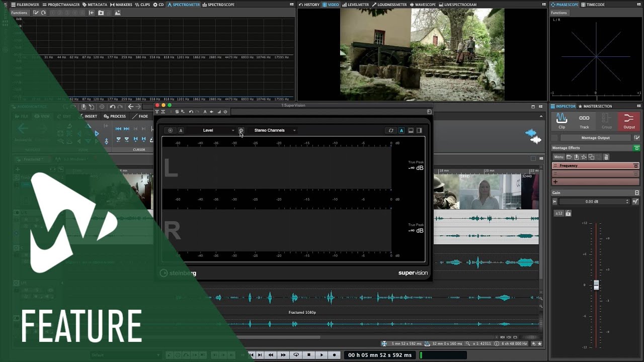Click the rewind transport button
This screenshot has height=362, width=644.
tap(271, 355)
